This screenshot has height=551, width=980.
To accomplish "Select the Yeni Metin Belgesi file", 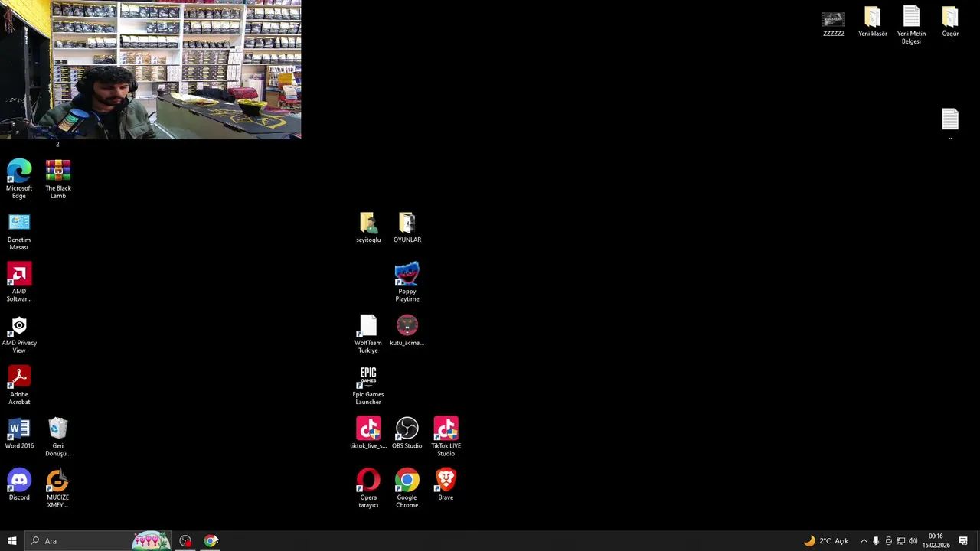I will coord(911,25).
